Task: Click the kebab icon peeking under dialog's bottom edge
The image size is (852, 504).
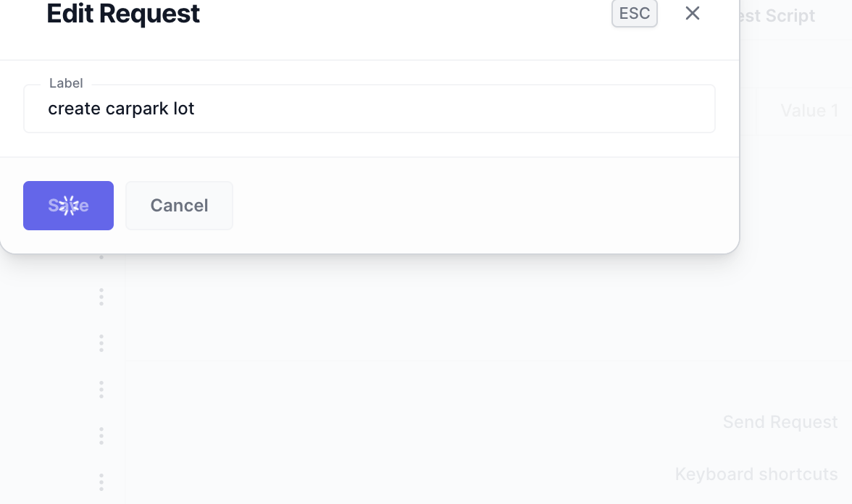Action: [101, 257]
